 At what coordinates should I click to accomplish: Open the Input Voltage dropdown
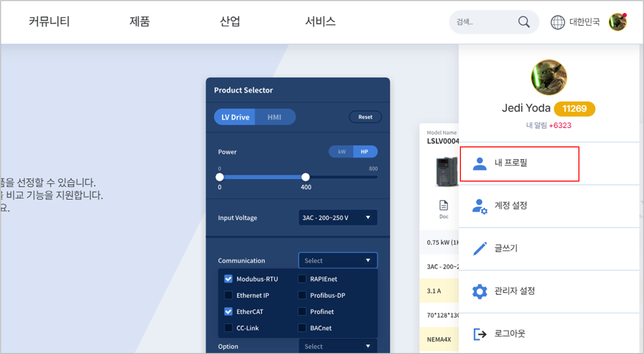338,217
